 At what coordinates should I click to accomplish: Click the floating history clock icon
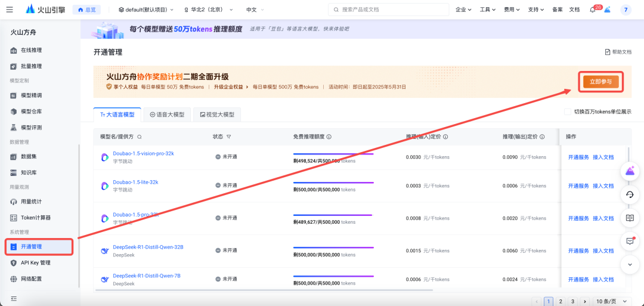point(630,194)
